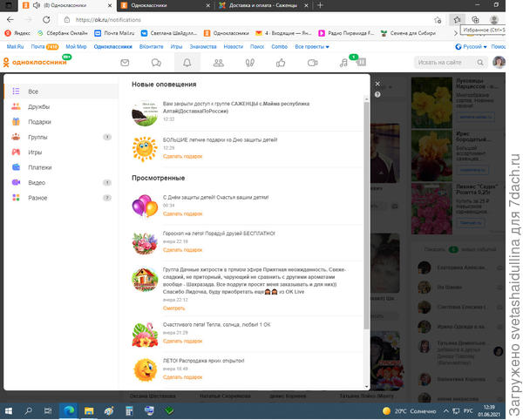Click the Дачные хитрости house avatar

pyautogui.click(x=145, y=280)
